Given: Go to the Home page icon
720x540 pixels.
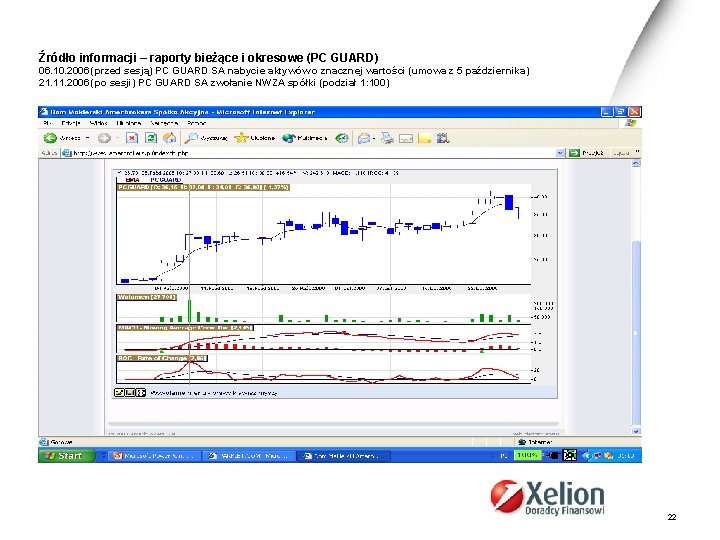Looking at the screenshot, I should pos(169,138).
